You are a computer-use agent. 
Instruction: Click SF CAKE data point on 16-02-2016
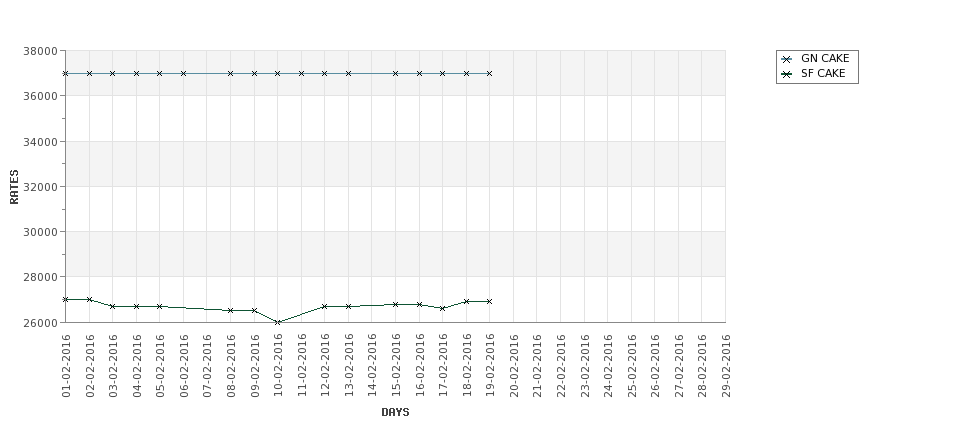click(x=419, y=305)
